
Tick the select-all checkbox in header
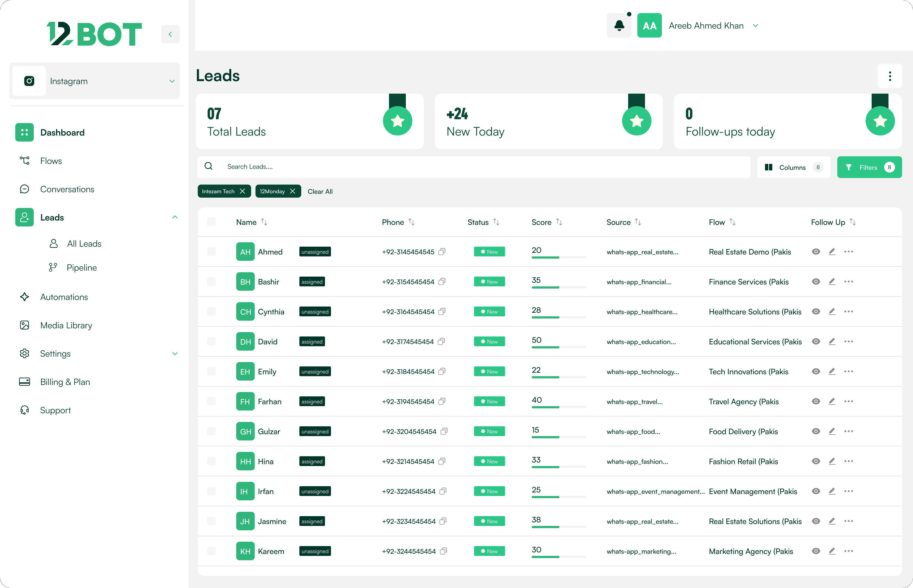(x=211, y=222)
